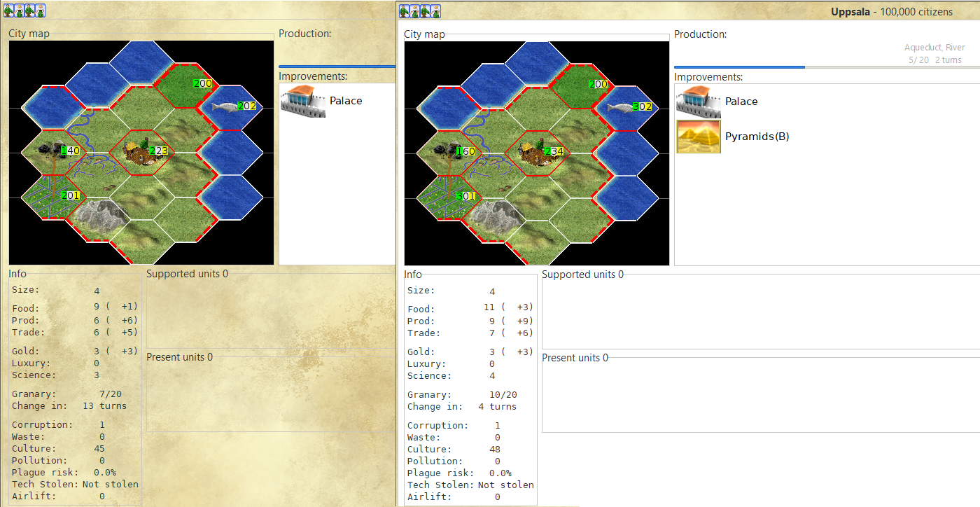Click Present units header in left window

[180, 357]
